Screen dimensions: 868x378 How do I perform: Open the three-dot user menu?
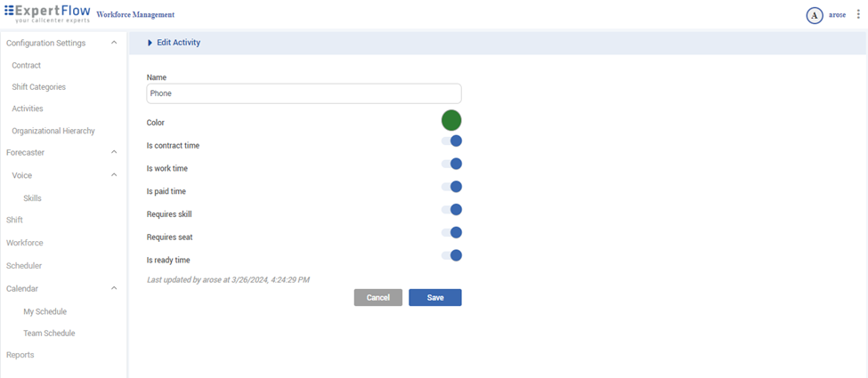pyautogui.click(x=858, y=14)
